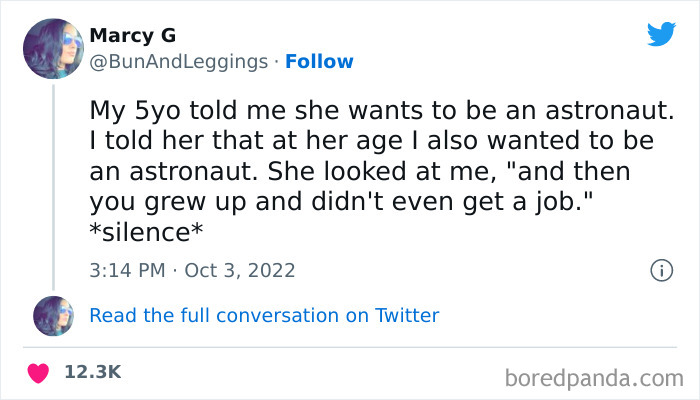Click the Oct 3, 2022 date
Viewport: 700px width, 400px height.
(x=239, y=270)
